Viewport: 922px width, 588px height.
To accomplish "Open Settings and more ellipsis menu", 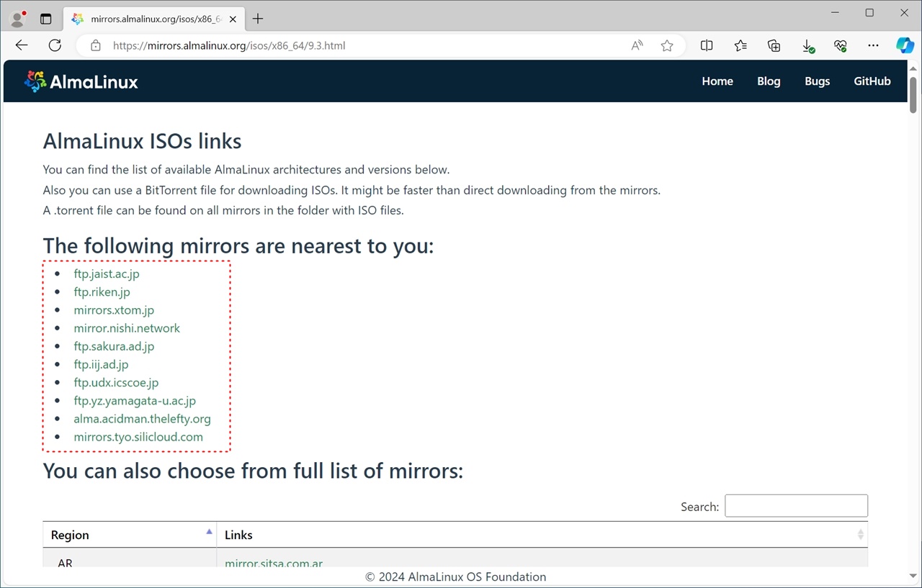I will tap(873, 45).
